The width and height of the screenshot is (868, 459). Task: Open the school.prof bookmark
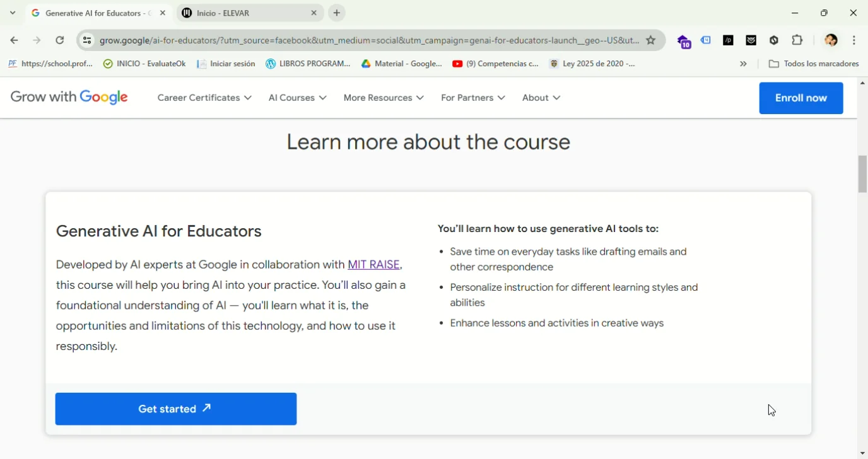[x=50, y=64]
